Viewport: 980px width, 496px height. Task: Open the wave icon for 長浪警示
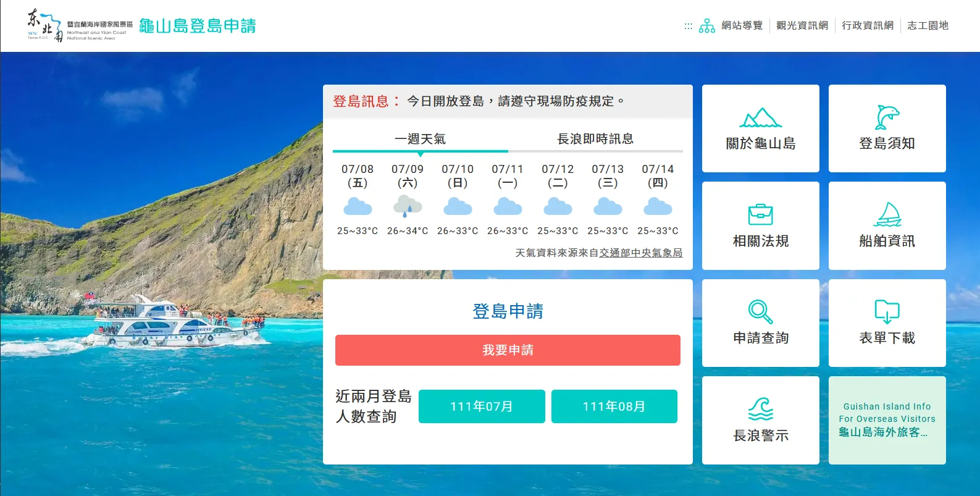760,409
